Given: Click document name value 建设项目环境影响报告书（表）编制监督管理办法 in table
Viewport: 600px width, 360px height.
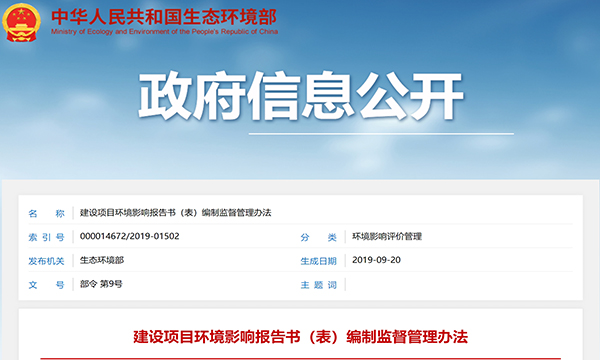Looking at the screenshot, I should pos(175,213).
